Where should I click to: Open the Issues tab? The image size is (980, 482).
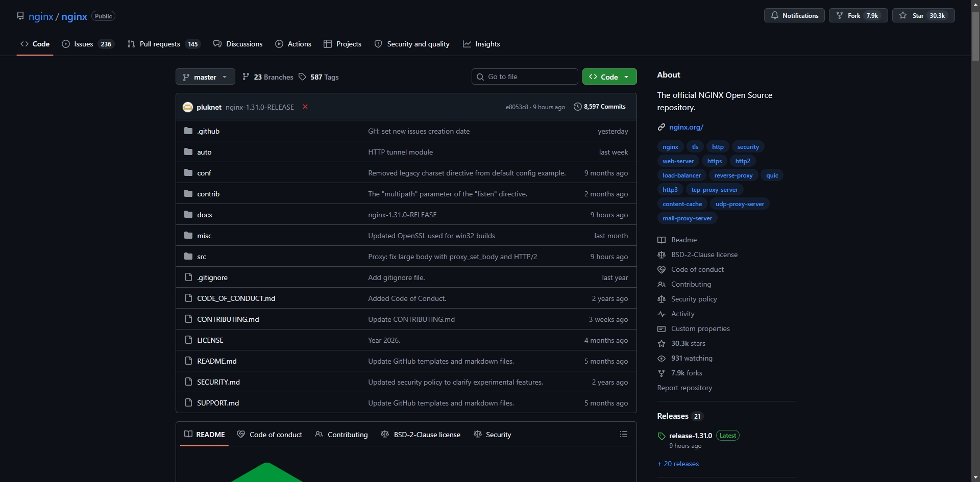[x=88, y=44]
